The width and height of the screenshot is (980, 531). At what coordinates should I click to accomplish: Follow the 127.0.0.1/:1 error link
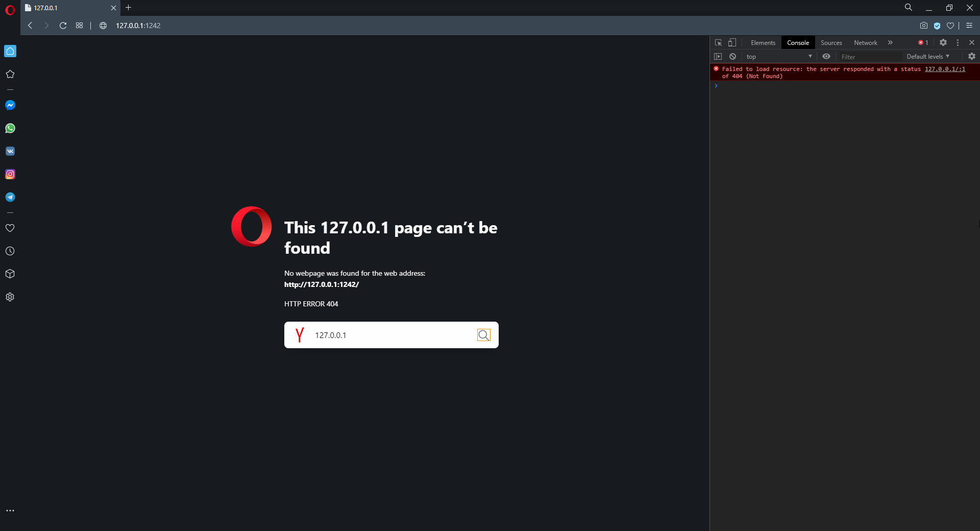[x=945, y=69]
